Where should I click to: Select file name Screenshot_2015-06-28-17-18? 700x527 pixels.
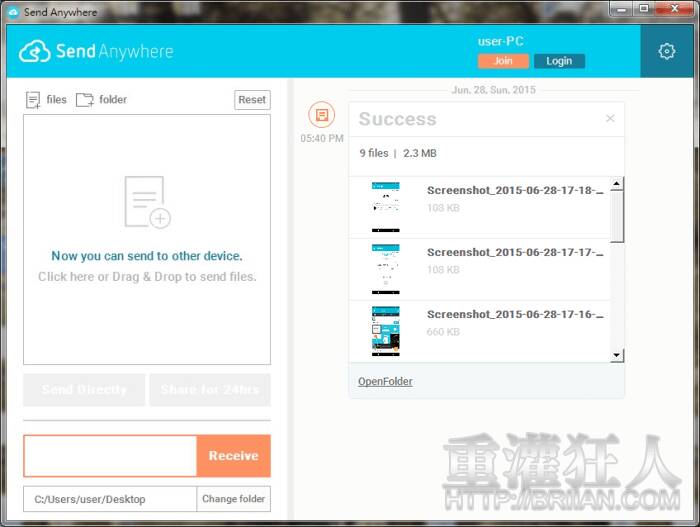(515, 191)
